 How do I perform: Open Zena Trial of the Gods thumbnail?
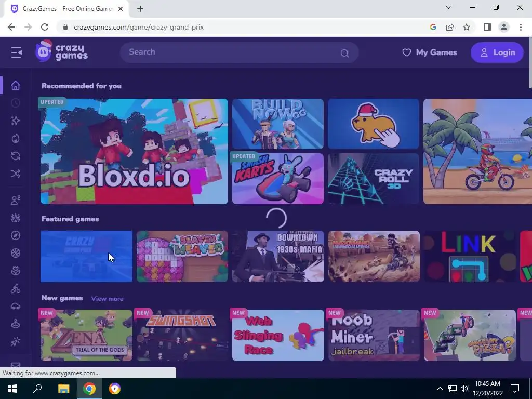(87, 335)
